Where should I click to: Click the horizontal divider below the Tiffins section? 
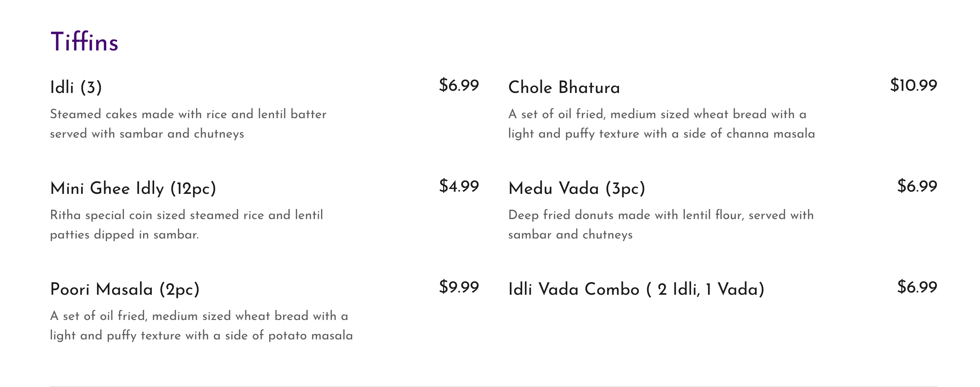[493, 386]
